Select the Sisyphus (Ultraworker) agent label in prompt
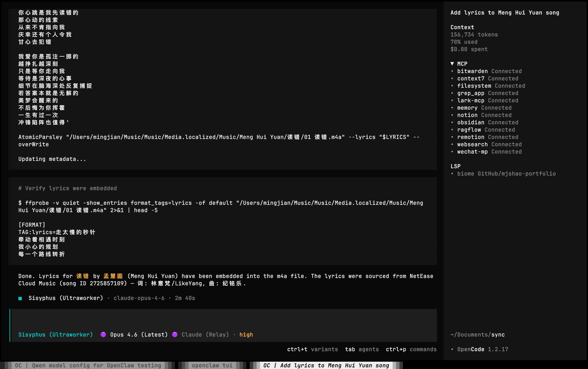 pyautogui.click(x=56, y=334)
